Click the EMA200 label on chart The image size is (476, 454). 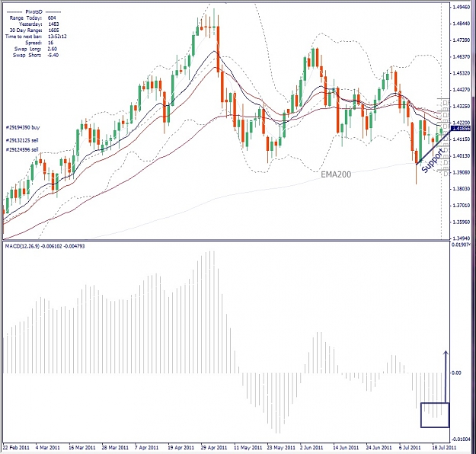(x=336, y=174)
